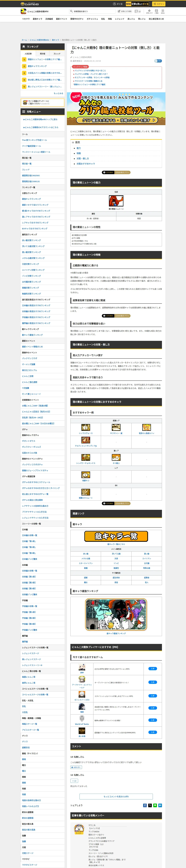Open the World of Tanks game icon
The height and width of the screenshot is (868, 186).
coord(82,718)
